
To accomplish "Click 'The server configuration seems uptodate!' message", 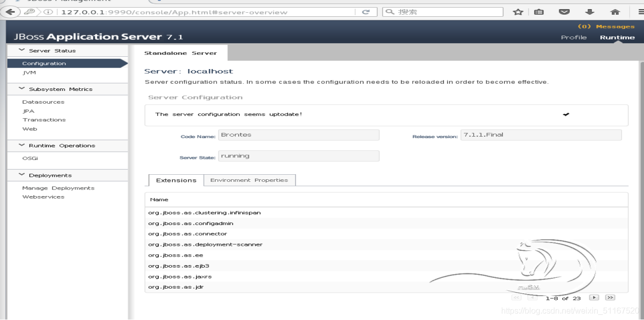I will coord(229,114).
